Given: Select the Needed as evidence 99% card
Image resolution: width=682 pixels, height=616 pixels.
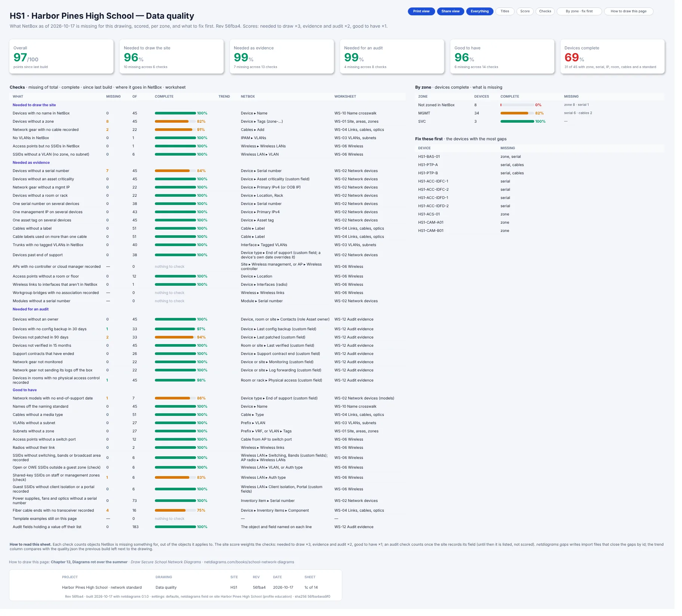Looking at the screenshot, I should 282,56.
